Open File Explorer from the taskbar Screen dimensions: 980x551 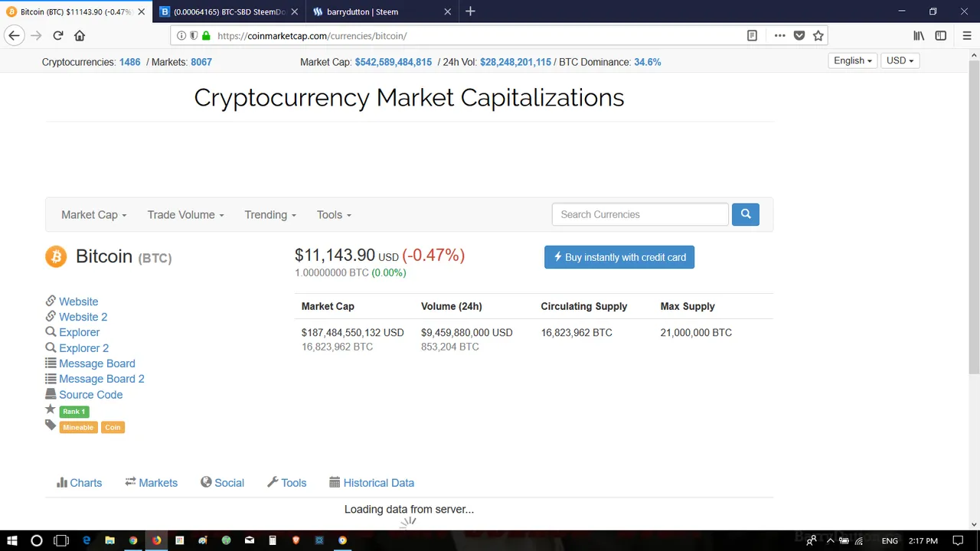[x=109, y=540]
